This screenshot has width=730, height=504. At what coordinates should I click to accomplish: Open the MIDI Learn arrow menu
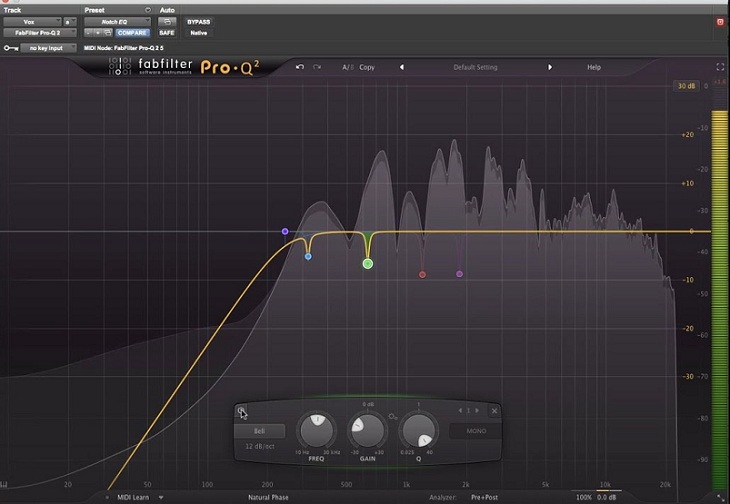(x=161, y=497)
